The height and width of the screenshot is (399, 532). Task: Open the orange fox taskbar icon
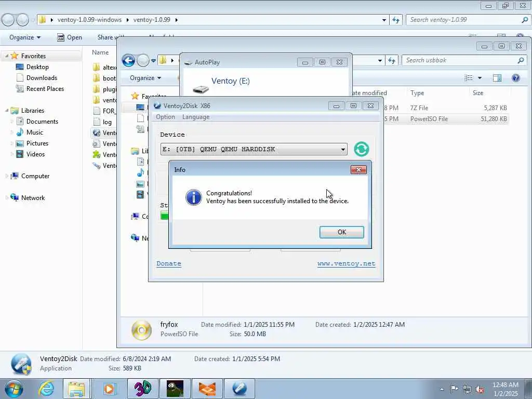click(x=207, y=389)
